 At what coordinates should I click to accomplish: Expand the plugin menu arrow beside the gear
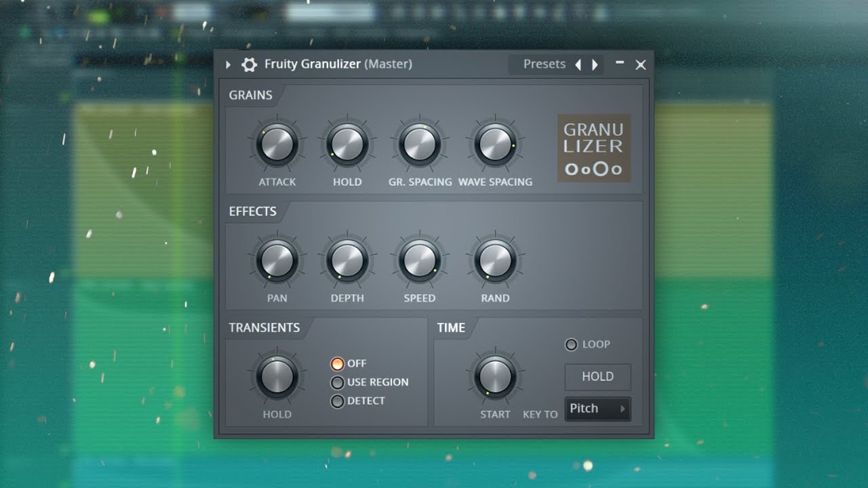228,65
